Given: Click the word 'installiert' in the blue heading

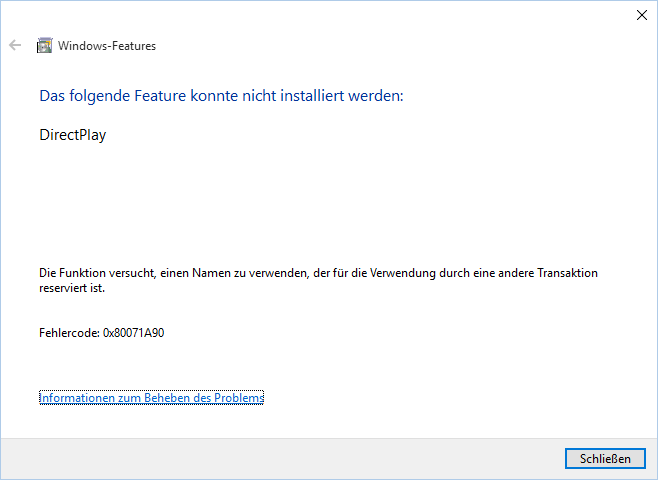Looking at the screenshot, I should [x=312, y=96].
